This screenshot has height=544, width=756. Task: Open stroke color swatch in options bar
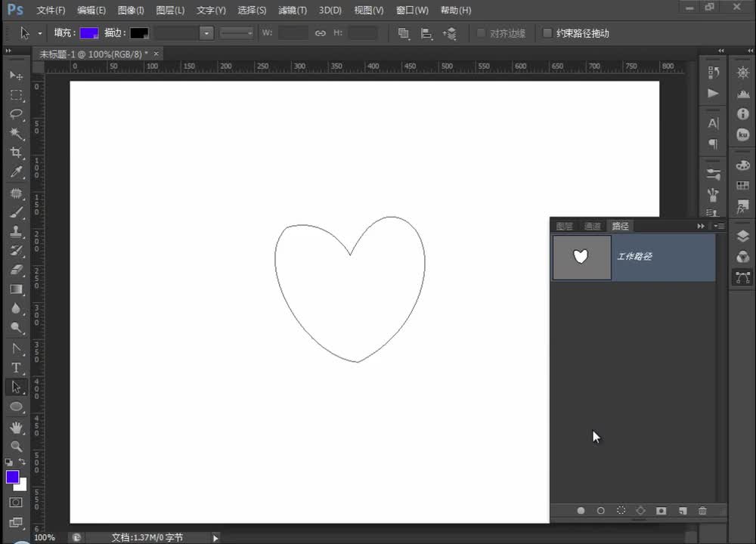[139, 33]
